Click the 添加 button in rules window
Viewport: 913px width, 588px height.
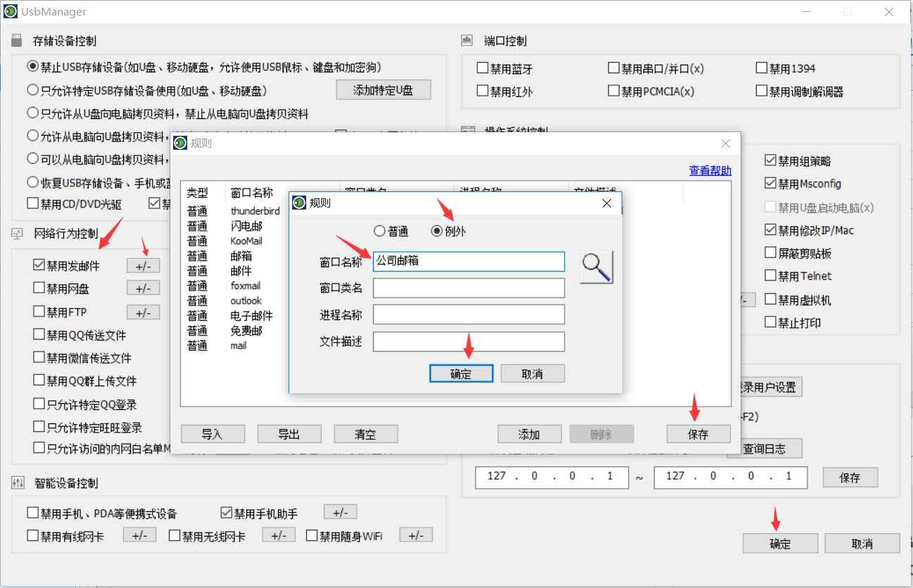(x=529, y=434)
